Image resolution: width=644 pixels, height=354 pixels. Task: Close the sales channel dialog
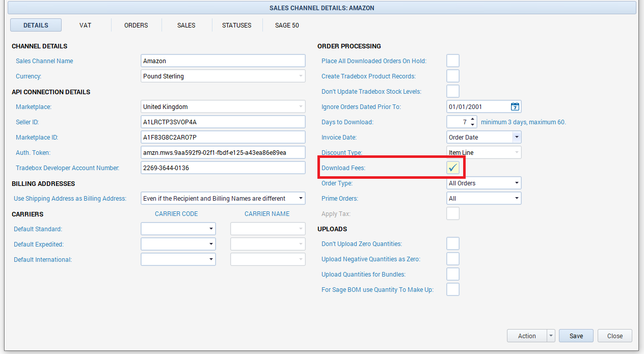[x=615, y=336]
